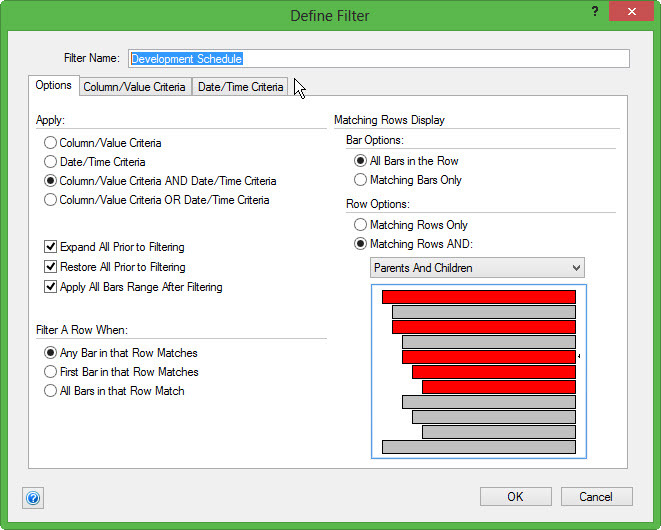
Task: Select Date/Time Criteria apply option
Action: point(51,162)
